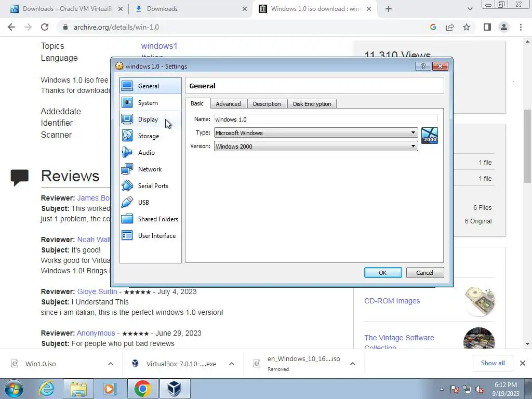Image resolution: width=532 pixels, height=399 pixels.
Task: Open reviewer Anonymous profile link
Action: point(96,333)
